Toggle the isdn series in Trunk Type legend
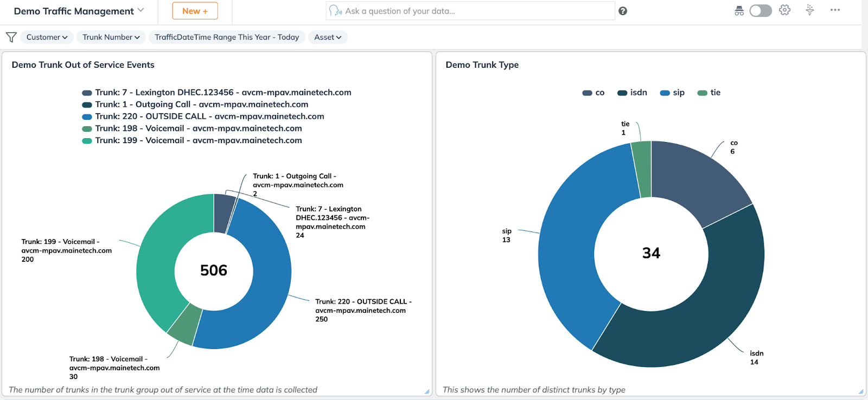 [633, 93]
